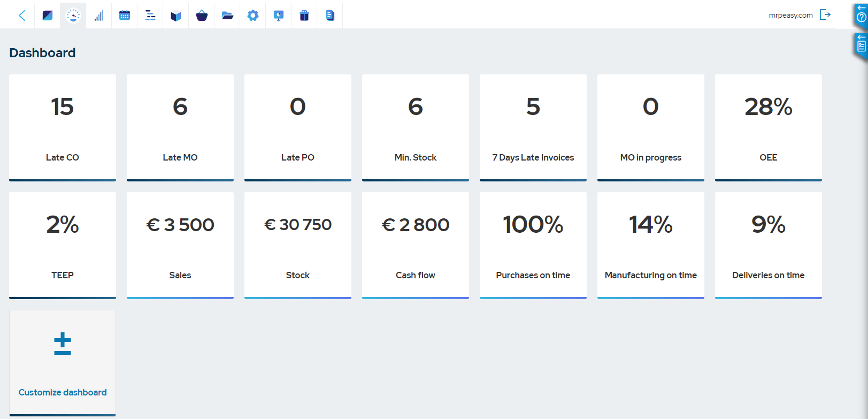
Task: Expand the checklist side panel tab
Action: pos(861,44)
